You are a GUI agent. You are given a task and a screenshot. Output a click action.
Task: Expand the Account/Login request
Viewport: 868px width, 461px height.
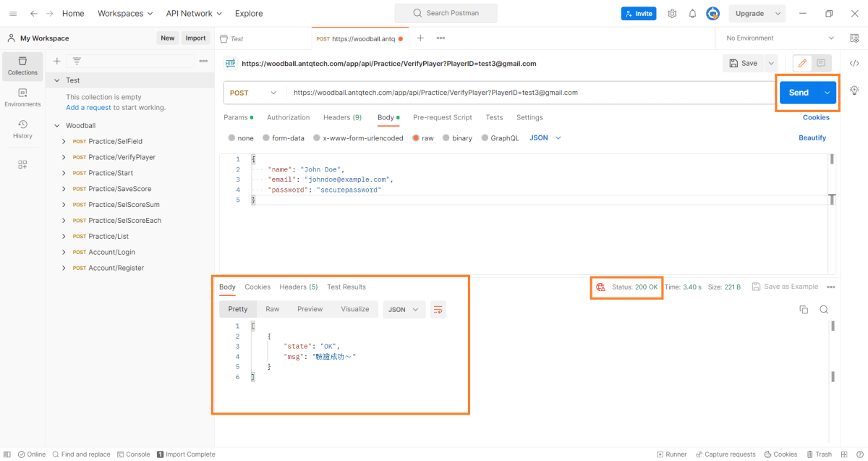tap(64, 252)
